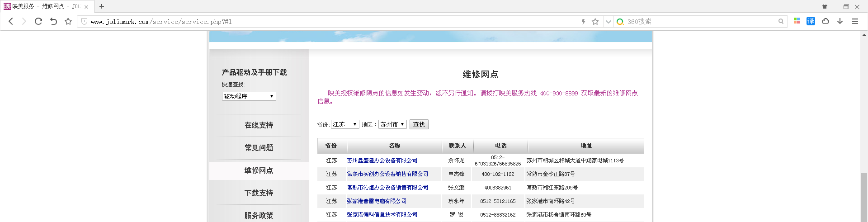Open 下载支持 in the sidebar

[259, 193]
